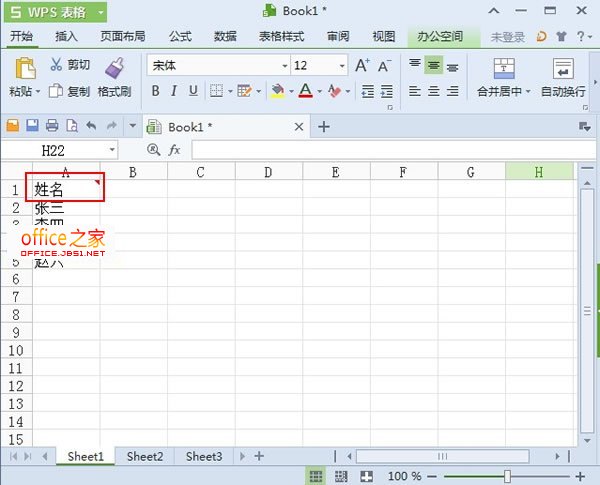Select top vertical alignment
Viewport: 600px width, 485px height.
[x=414, y=63]
